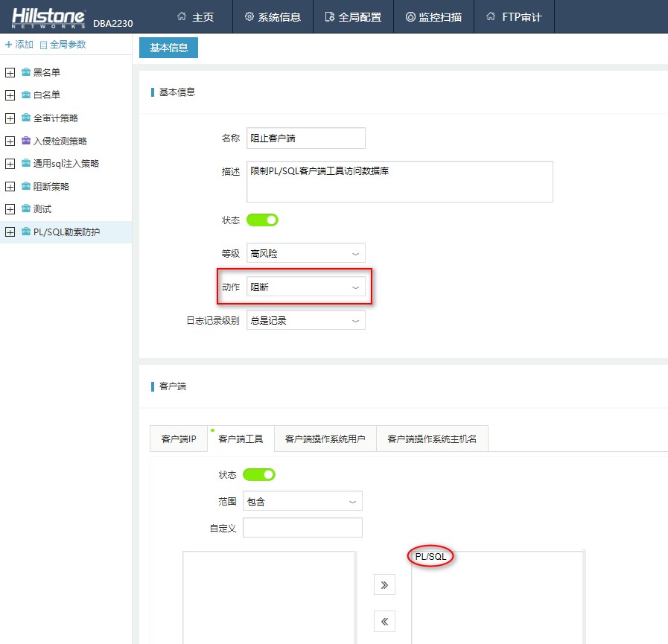This screenshot has width=668, height=644.
Task: Click the gear icon beside 系统信息
Action: click(x=249, y=16)
